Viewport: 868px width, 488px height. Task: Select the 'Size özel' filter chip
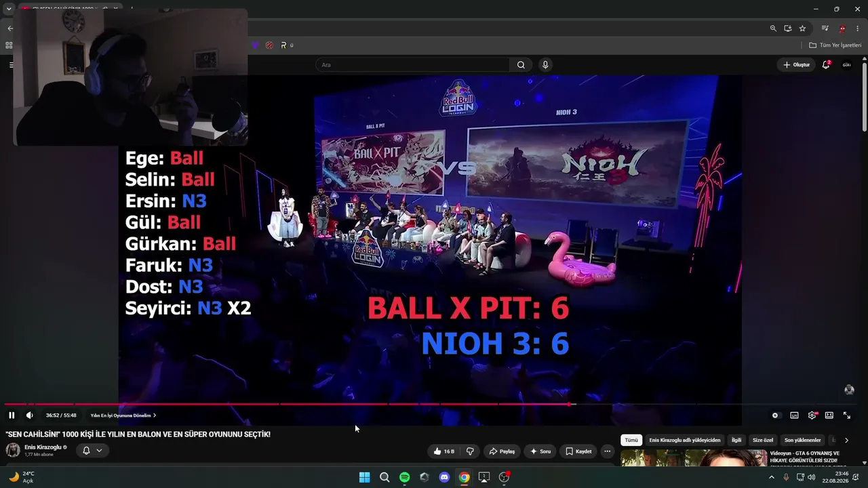tap(763, 441)
